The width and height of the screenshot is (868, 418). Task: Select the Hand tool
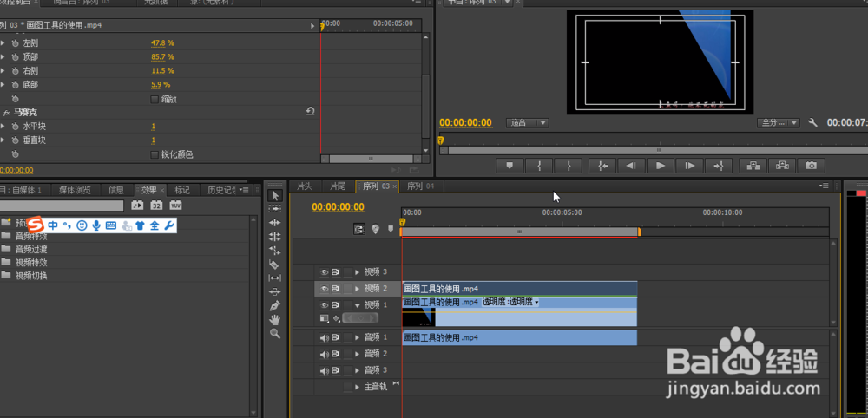275,319
